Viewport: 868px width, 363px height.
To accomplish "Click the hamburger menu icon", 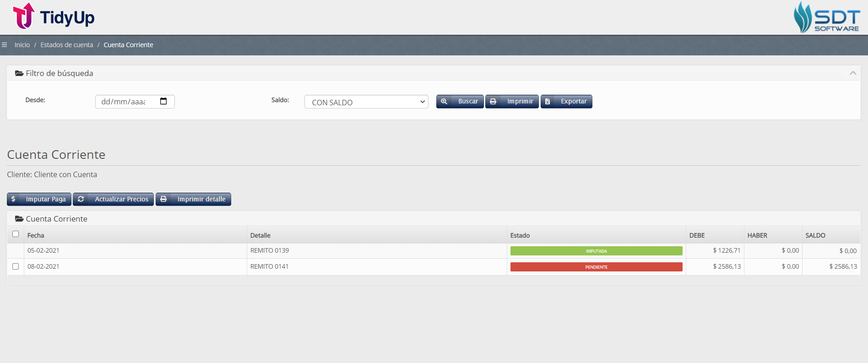I will [5, 45].
